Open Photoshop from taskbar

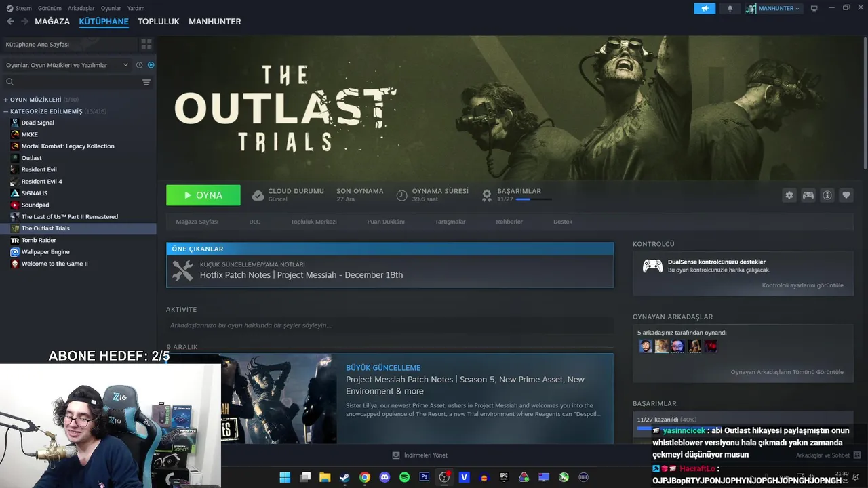coord(425,477)
